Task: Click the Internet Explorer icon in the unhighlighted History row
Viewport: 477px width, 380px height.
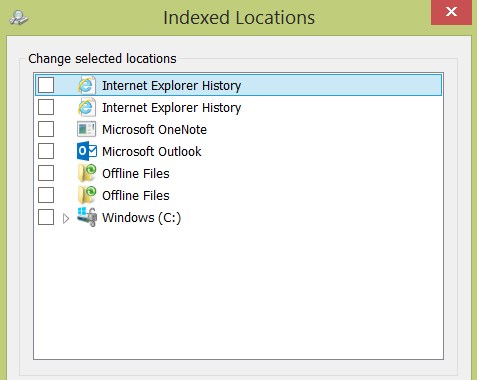Action: 87,107
